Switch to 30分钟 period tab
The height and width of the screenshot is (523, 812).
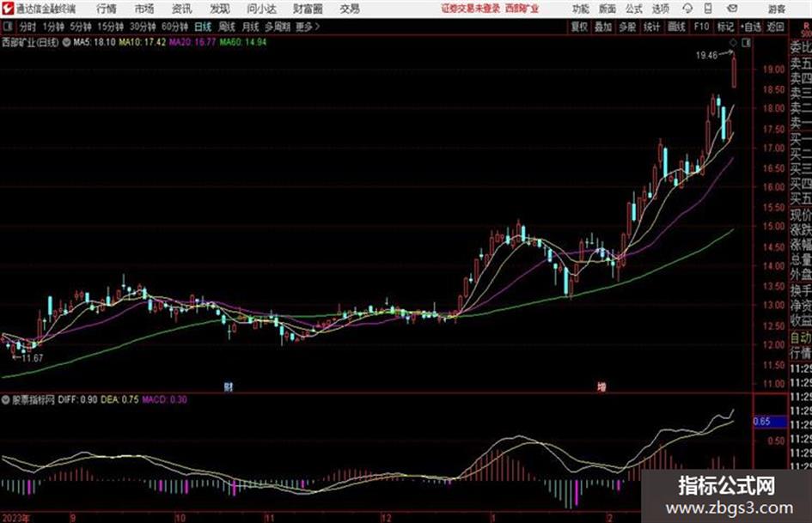point(143,27)
